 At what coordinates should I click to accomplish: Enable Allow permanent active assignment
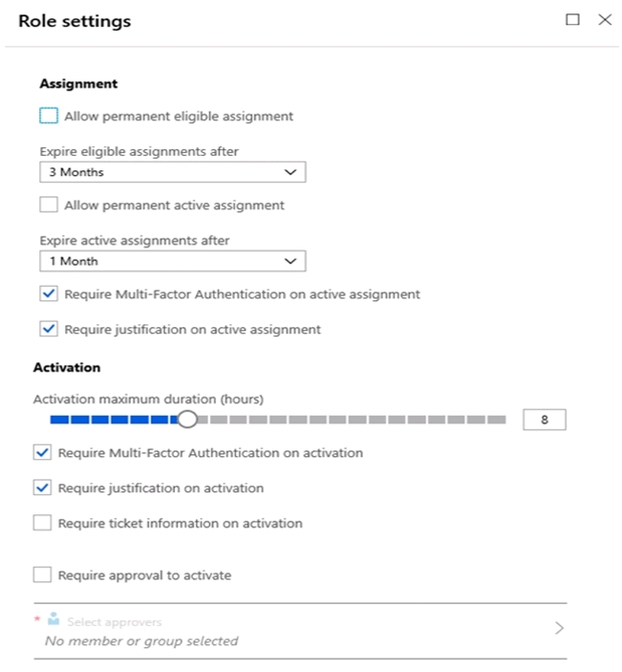pos(49,205)
